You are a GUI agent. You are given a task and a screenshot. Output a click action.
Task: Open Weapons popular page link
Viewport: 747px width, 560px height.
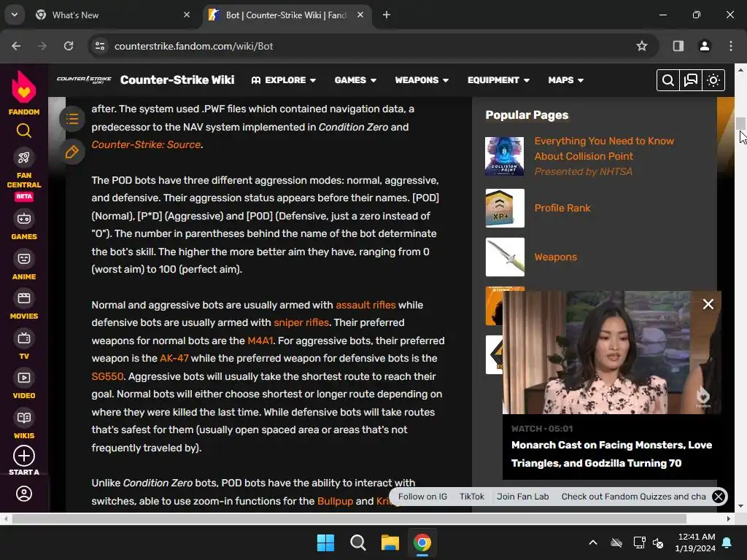(555, 257)
